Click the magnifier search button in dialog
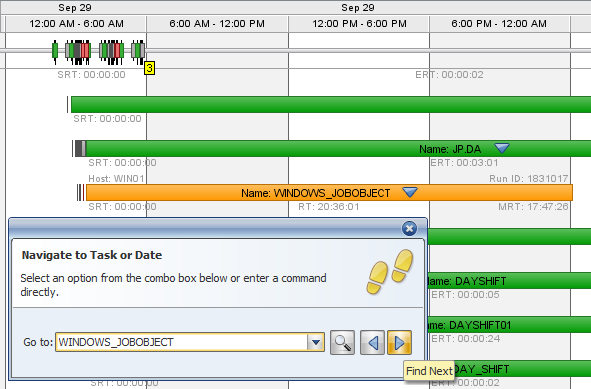 (342, 342)
